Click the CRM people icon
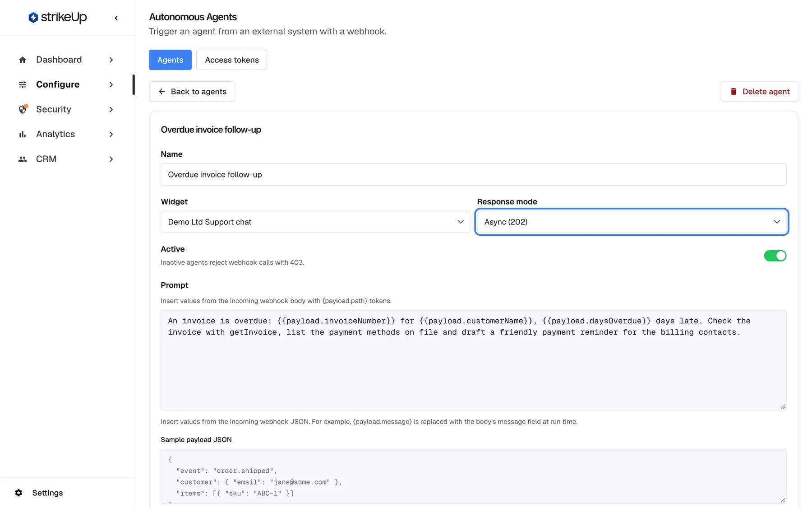The image size is (812, 508). pos(23,159)
